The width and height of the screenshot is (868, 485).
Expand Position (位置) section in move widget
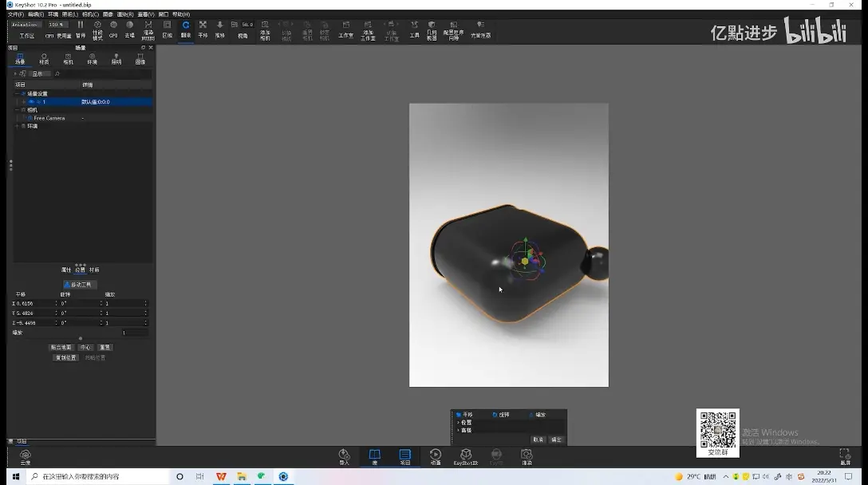458,423
